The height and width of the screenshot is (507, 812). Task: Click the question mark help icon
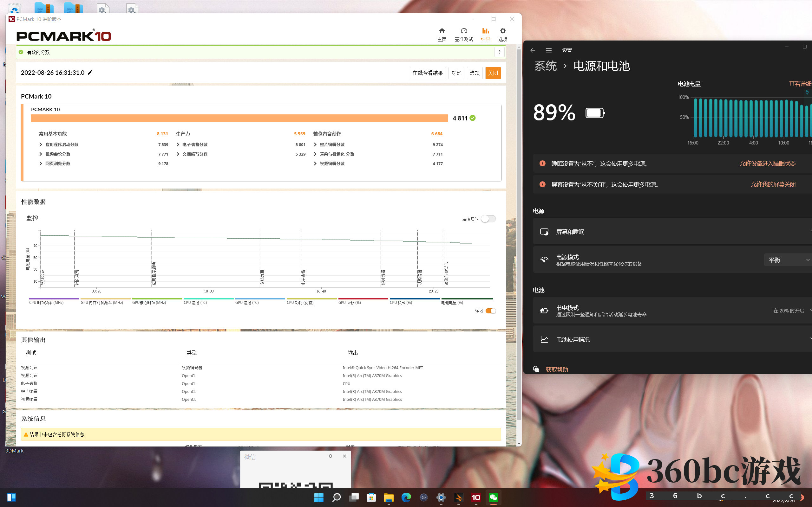pyautogui.click(x=499, y=52)
